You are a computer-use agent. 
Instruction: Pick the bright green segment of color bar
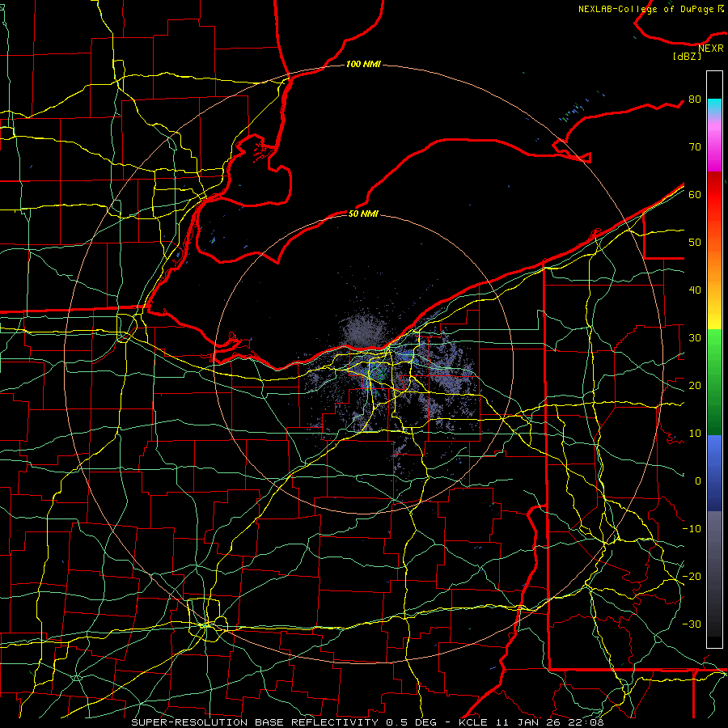(x=714, y=346)
